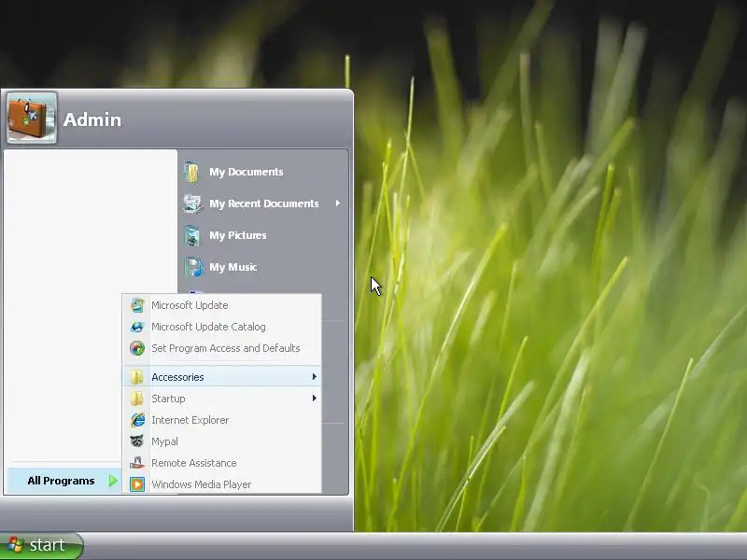Click the Admin user name text
Image resolution: width=747 pixels, height=560 pixels.
(x=92, y=119)
